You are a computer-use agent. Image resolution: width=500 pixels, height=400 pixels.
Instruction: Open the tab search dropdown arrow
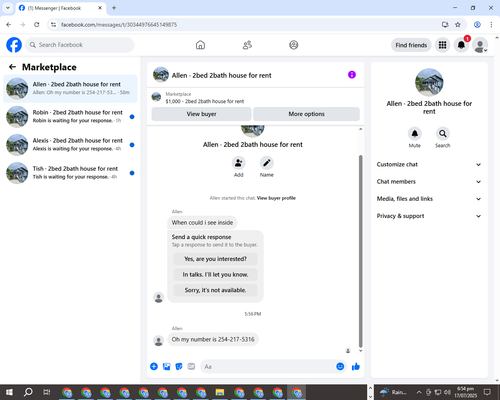pos(8,8)
